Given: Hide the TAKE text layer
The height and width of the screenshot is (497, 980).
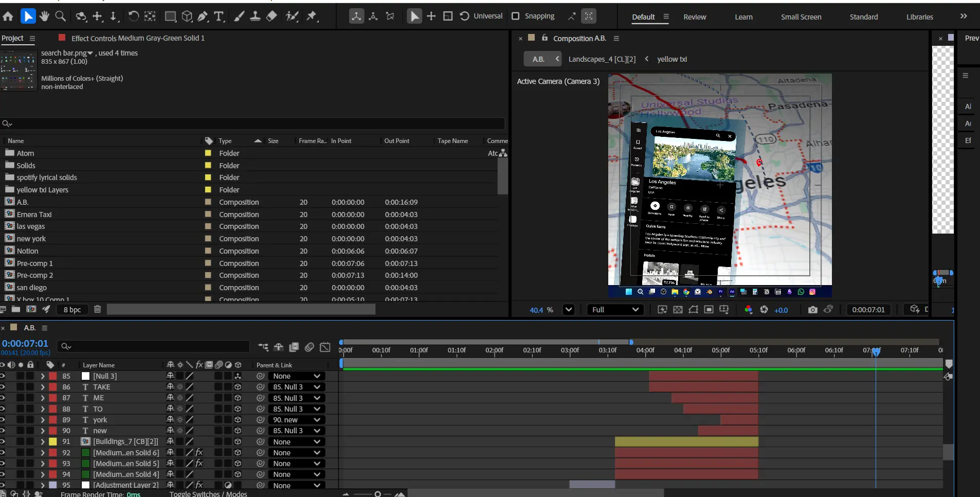Looking at the screenshot, I should click(x=3, y=387).
